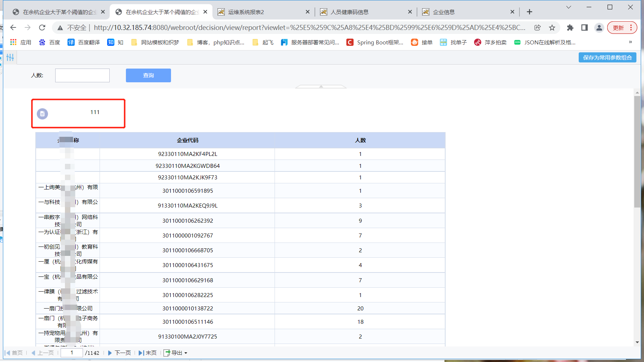Open the 百度翻译 bookmark
This screenshot has width=644, height=362.
[84, 42]
